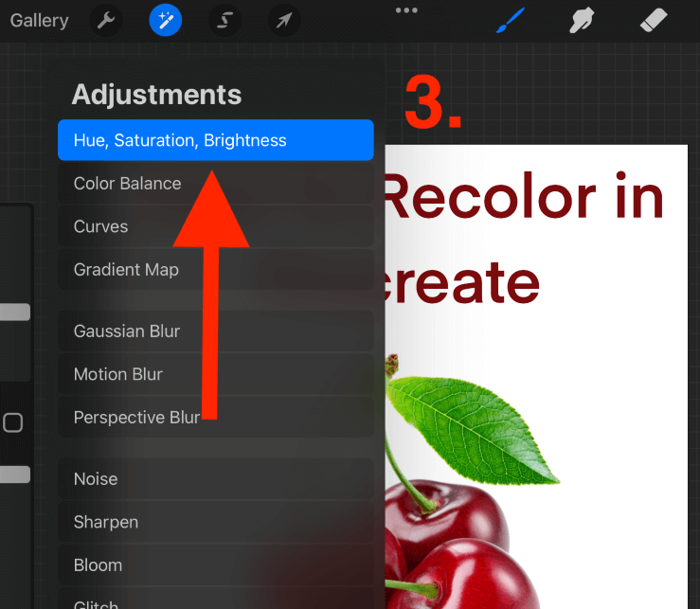Tap the lower opacity slider handle
Image resolution: width=700 pixels, height=609 pixels.
tap(15, 475)
